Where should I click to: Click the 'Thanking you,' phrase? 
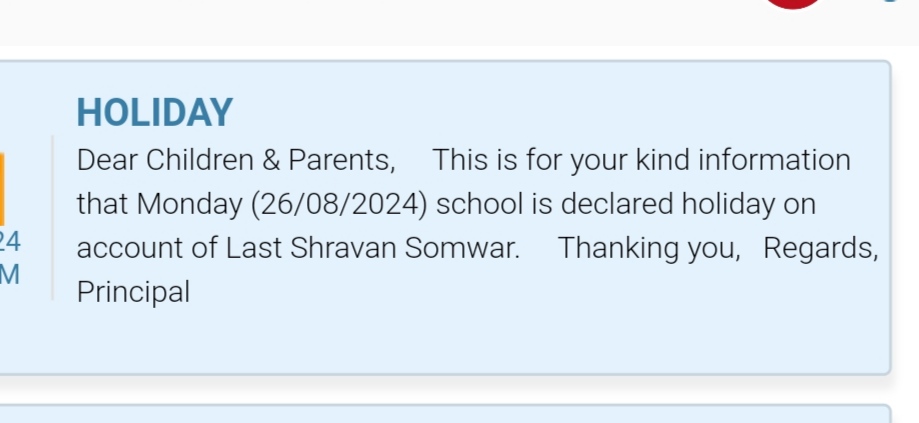point(649,248)
